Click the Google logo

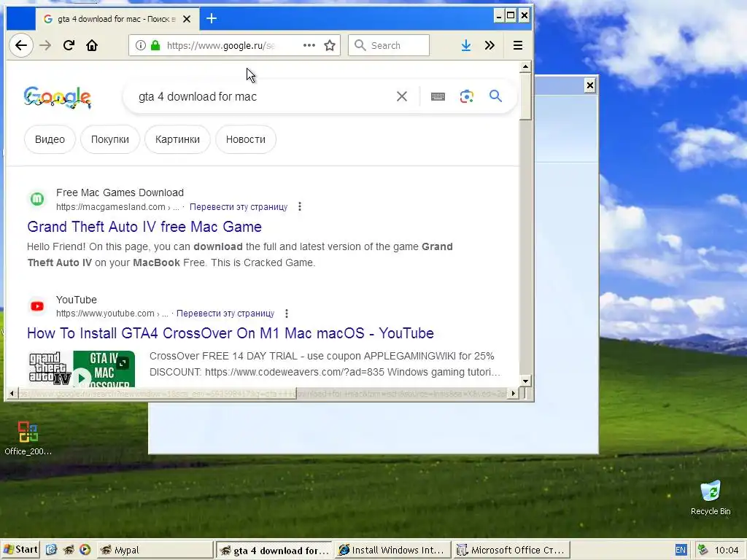click(x=57, y=97)
